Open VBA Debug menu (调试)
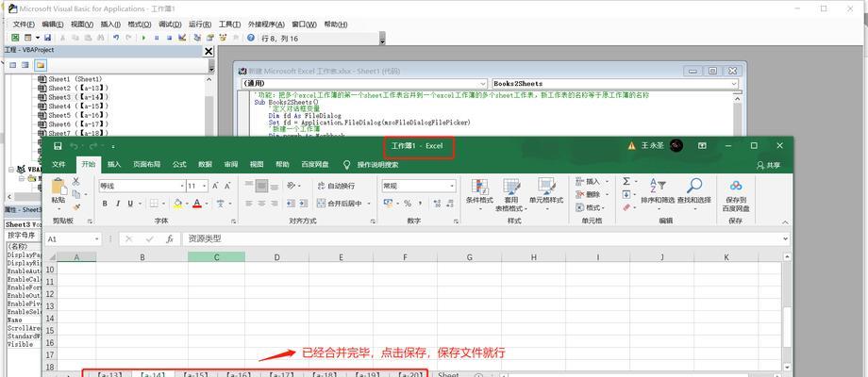Screen dimensions: 868x377 pyautogui.click(x=170, y=25)
